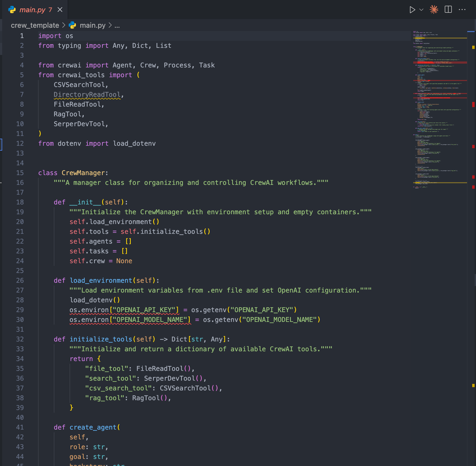Click the DirectoryReadTool warning import
Screen dimensions: 476x466
pos(87,95)
